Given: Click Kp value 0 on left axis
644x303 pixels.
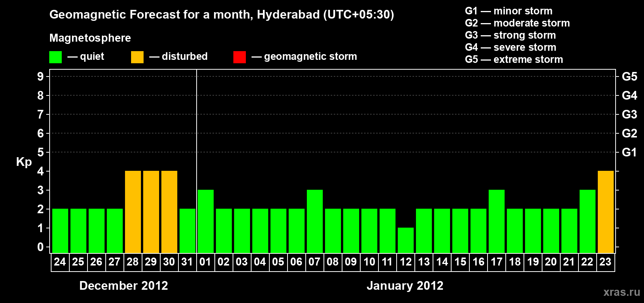Looking at the screenshot, I should (x=41, y=247).
